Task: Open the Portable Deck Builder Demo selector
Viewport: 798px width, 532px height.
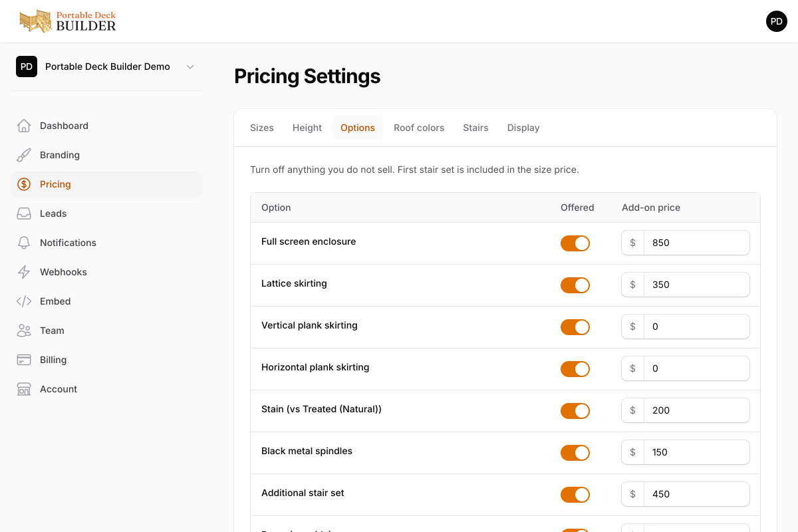Action: [106, 66]
